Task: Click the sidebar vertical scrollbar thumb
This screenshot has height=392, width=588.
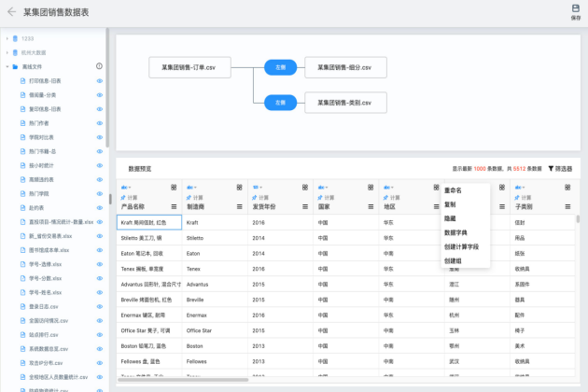Action: [107, 88]
